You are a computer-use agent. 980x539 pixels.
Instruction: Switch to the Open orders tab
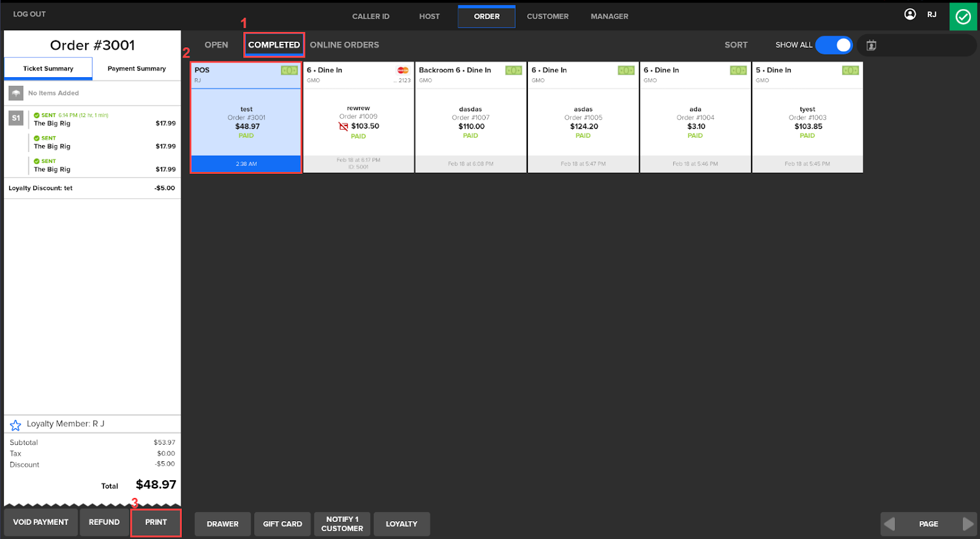tap(216, 45)
